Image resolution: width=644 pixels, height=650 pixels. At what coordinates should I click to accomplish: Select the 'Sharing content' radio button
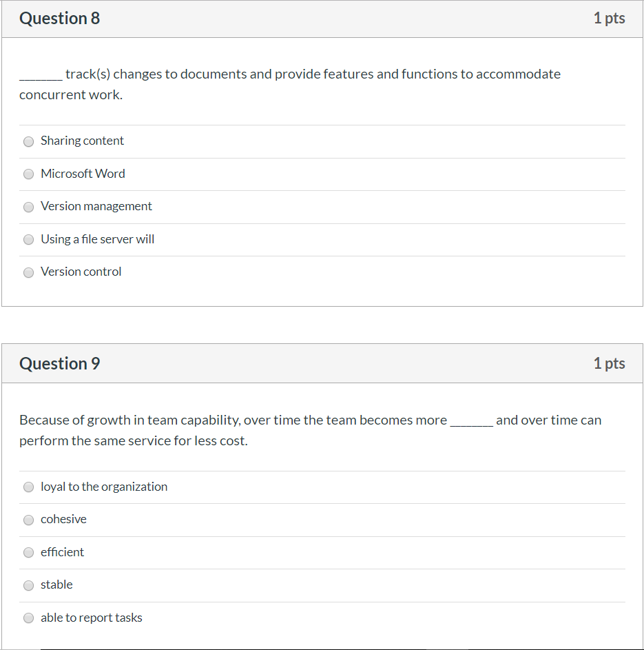coord(28,141)
